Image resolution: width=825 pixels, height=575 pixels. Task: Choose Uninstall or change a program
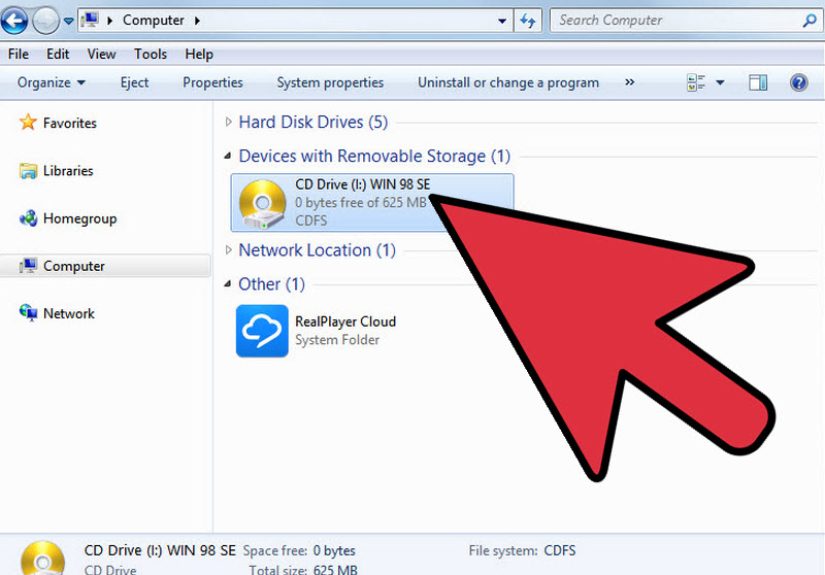(x=508, y=83)
